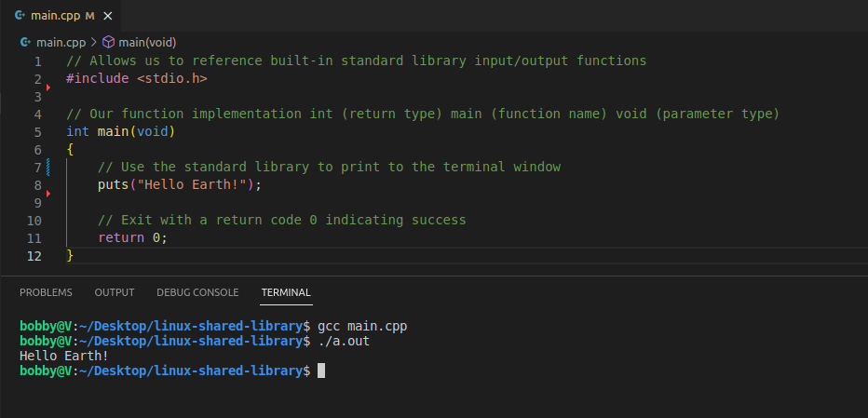Viewport: 868px width, 418px height.
Task: Show the DEBUG CONSOLE panel
Action: click(x=197, y=292)
